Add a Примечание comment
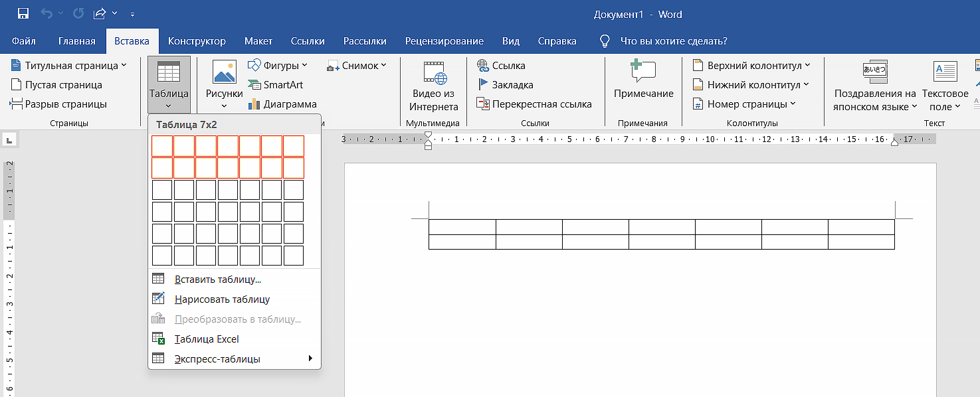This screenshot has width=980, height=397. tap(643, 80)
